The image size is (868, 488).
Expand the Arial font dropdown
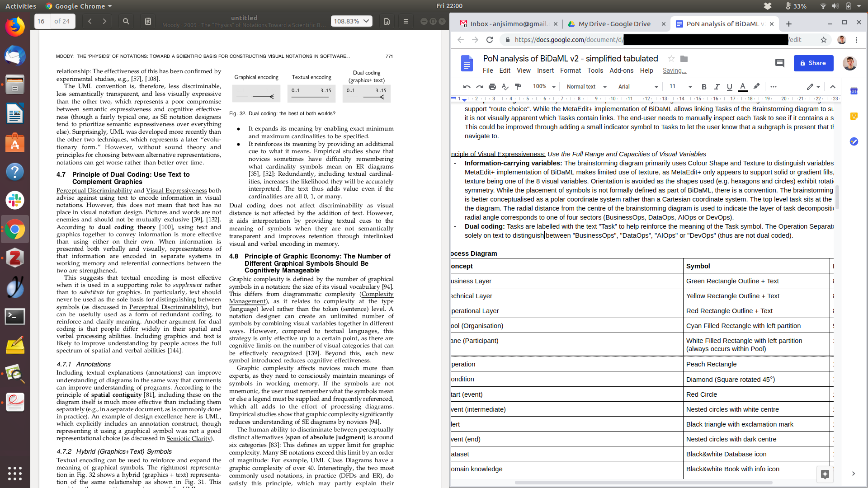click(x=637, y=87)
